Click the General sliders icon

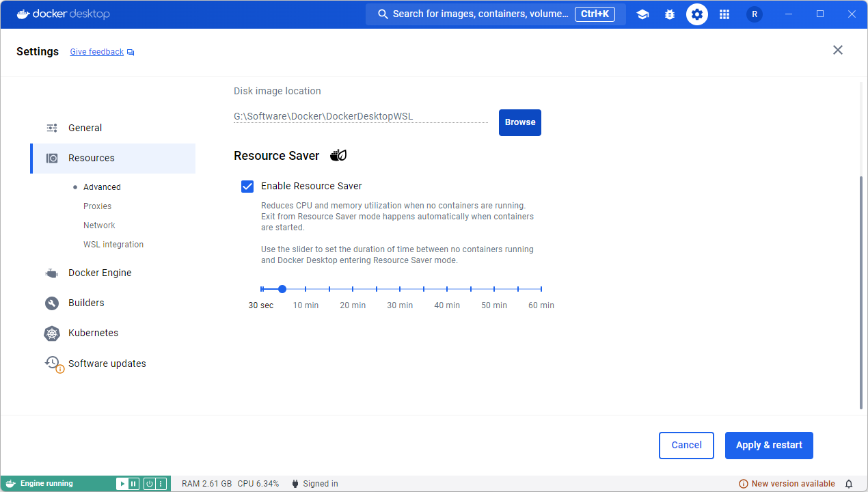coord(52,128)
